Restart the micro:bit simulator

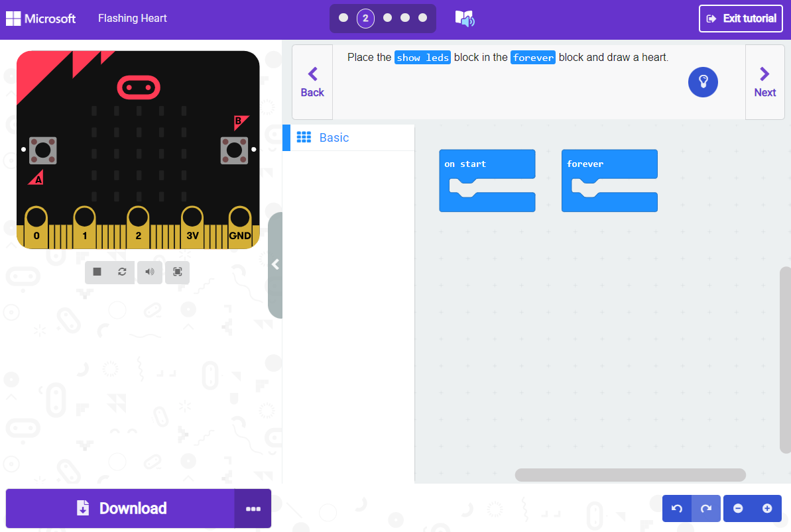(122, 272)
